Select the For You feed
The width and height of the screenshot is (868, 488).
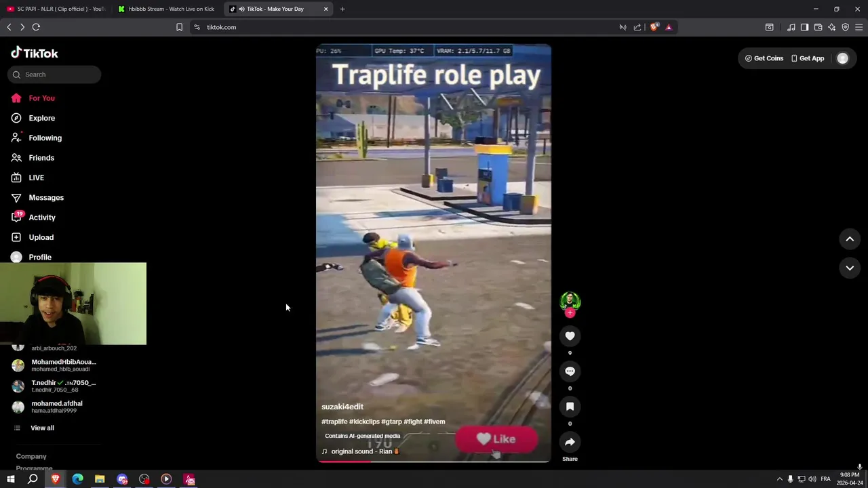[33, 98]
